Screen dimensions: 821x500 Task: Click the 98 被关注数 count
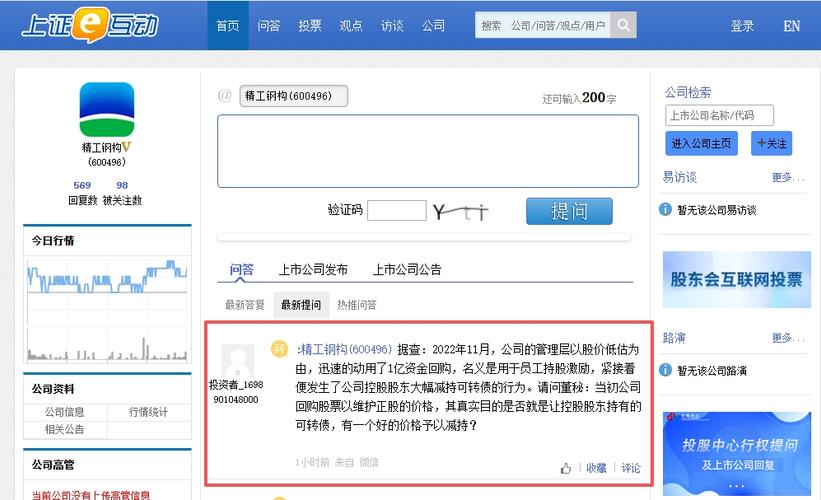(x=122, y=185)
